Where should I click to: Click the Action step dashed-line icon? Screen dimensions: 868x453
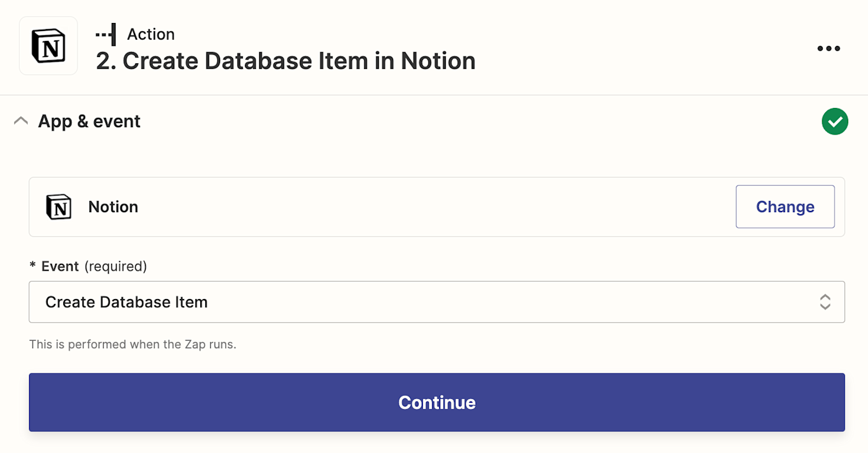coord(106,34)
